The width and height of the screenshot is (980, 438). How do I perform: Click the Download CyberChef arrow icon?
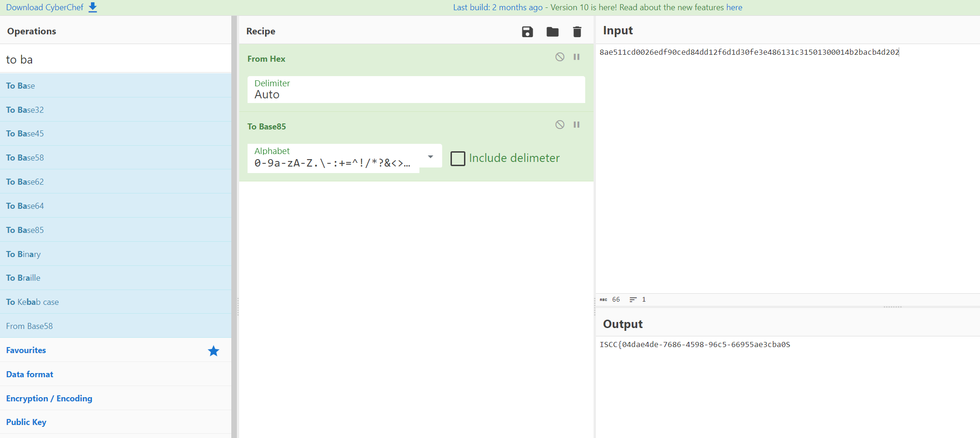[x=93, y=7]
